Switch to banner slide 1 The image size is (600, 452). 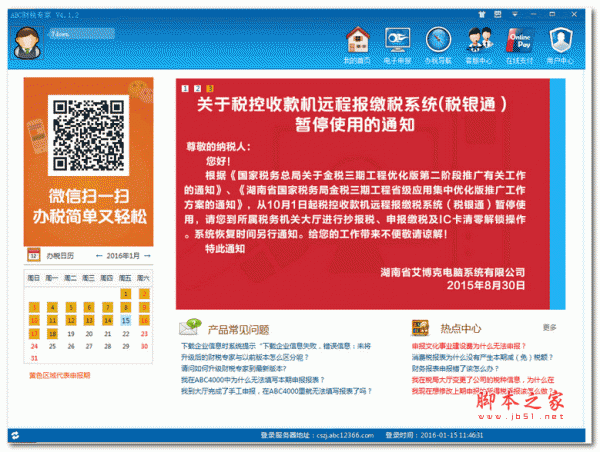(185, 88)
